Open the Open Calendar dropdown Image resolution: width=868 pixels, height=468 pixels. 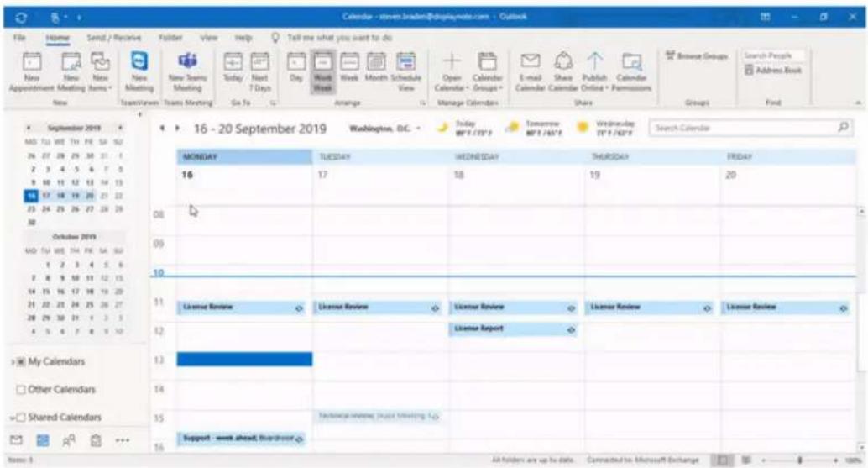click(452, 72)
